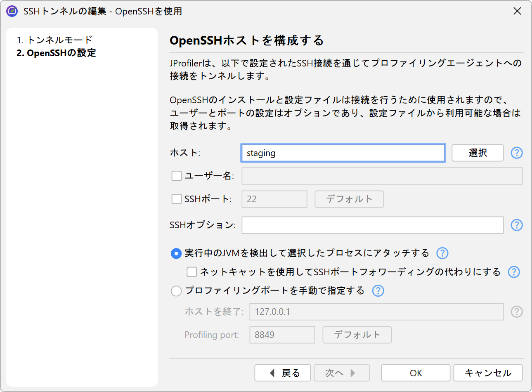The image size is (532, 392).
Task: Open help for ネットキャット option
Action: point(513,272)
